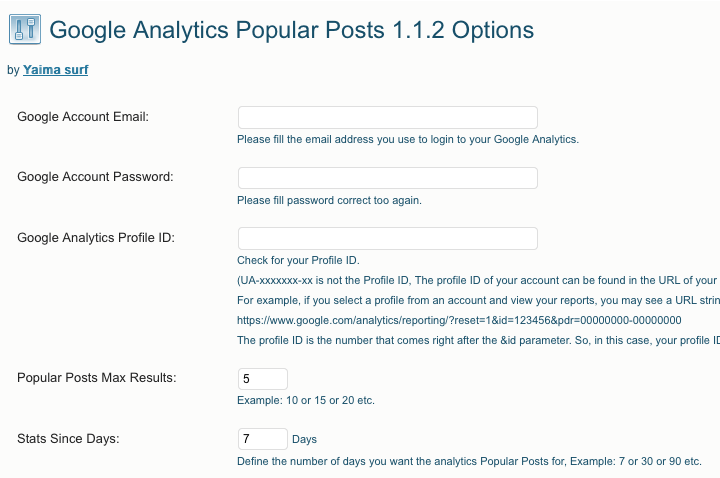The width and height of the screenshot is (720, 478).
Task: Click the "Stats Since Days:" label
Action: [x=68, y=439]
